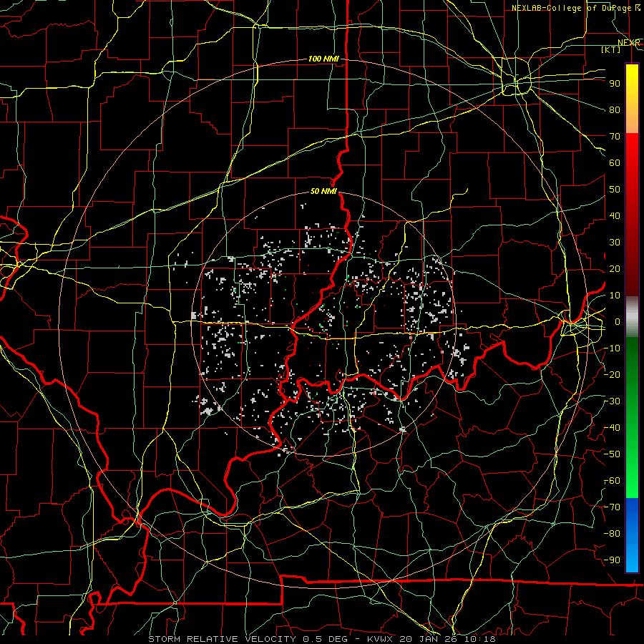Click the 80 value on the velocity scale

(x=615, y=110)
